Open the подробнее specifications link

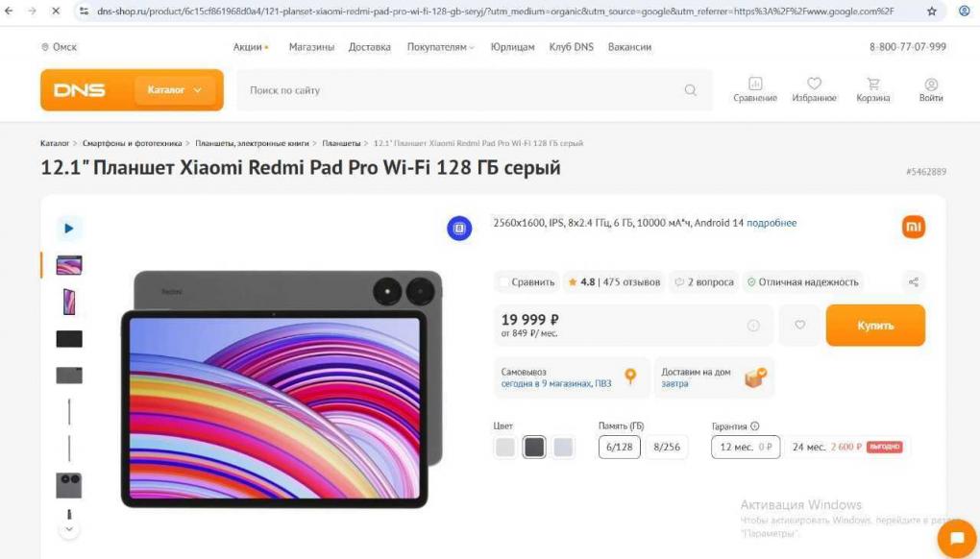[x=772, y=223]
